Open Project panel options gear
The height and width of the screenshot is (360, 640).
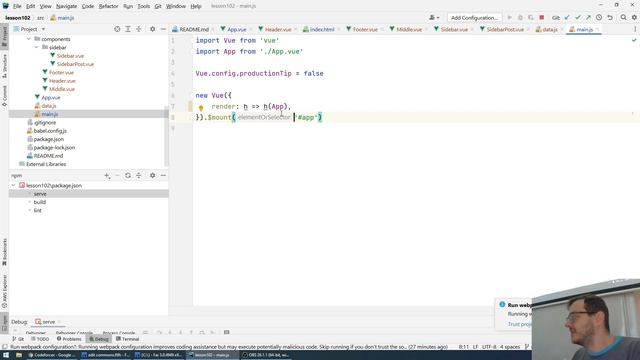pos(152,29)
